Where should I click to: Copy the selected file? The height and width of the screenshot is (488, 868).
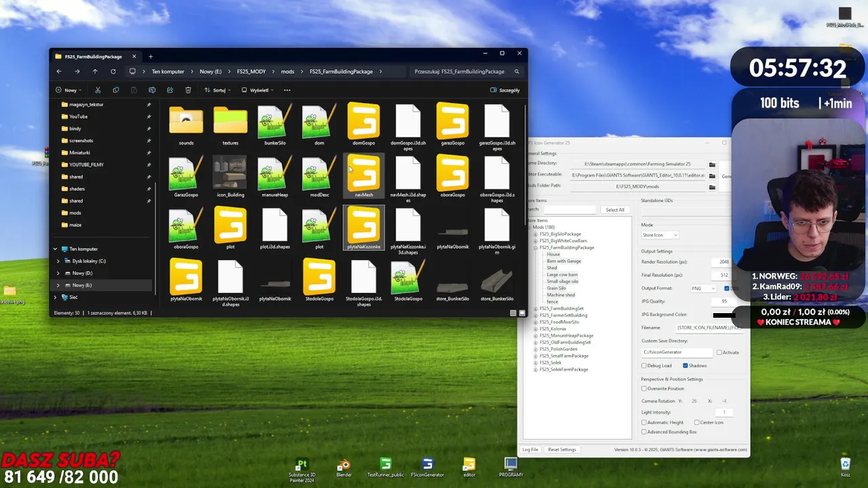[115, 90]
